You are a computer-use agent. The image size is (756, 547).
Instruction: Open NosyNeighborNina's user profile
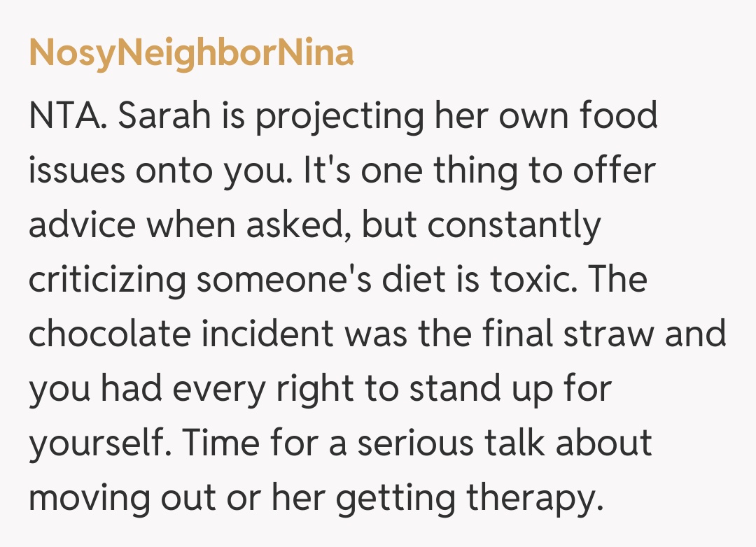click(191, 53)
